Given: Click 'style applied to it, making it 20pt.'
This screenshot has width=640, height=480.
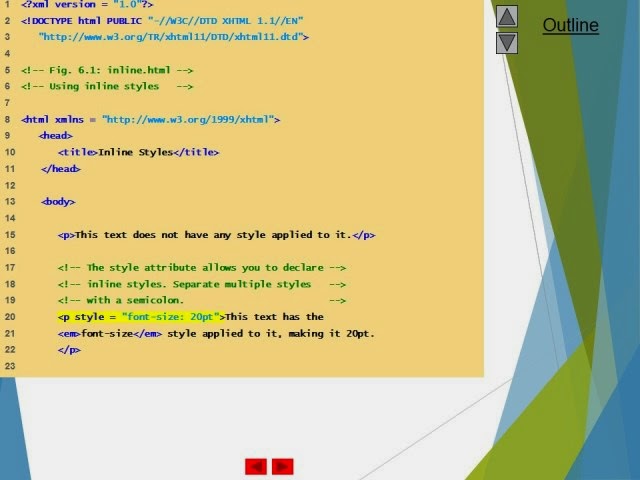Looking at the screenshot, I should (271, 333).
